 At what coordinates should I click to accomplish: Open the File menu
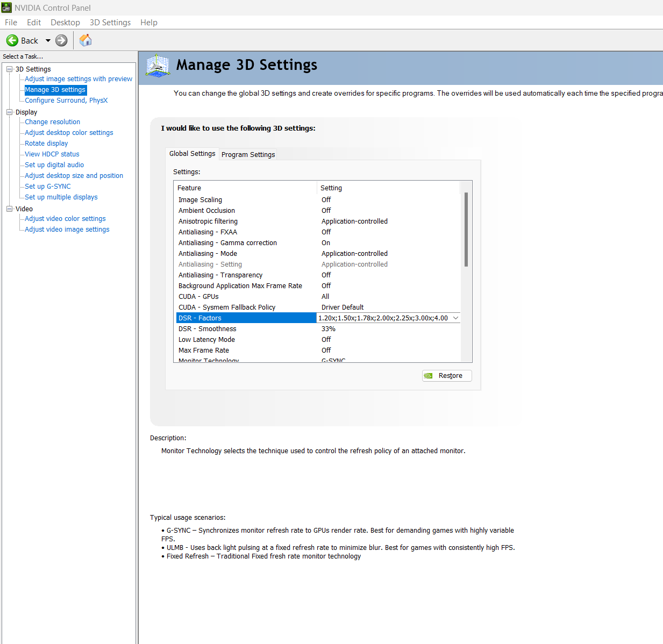pos(11,23)
